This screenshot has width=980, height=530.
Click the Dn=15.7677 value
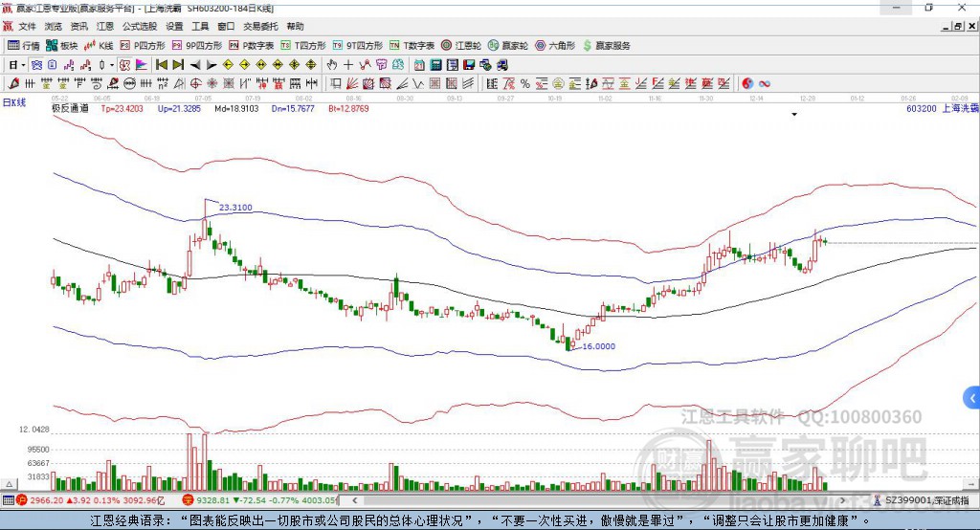[293, 108]
